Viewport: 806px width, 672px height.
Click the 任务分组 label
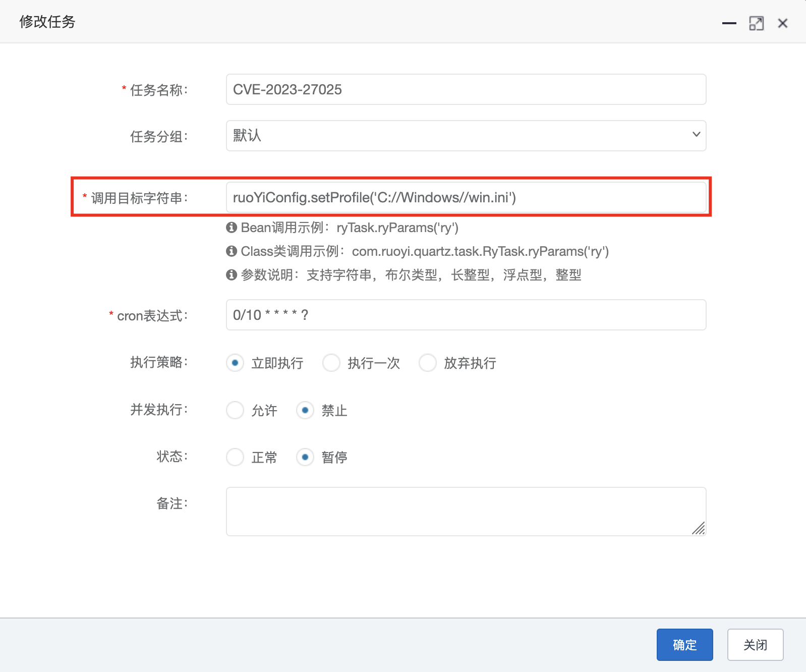point(158,136)
